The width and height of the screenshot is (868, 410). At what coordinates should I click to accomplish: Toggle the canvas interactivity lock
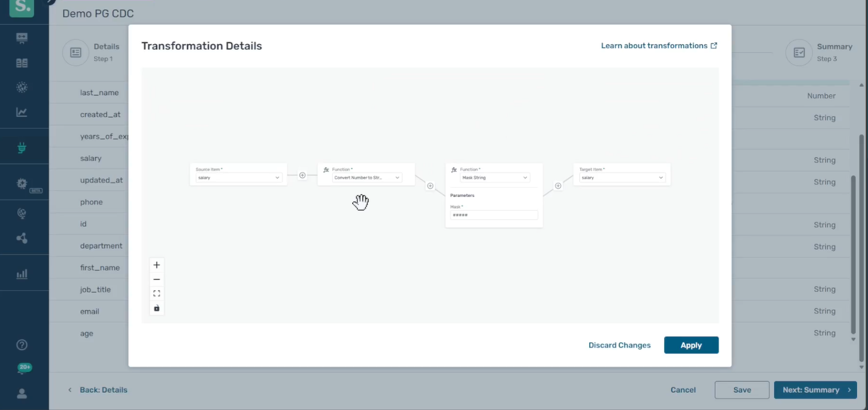pyautogui.click(x=156, y=308)
